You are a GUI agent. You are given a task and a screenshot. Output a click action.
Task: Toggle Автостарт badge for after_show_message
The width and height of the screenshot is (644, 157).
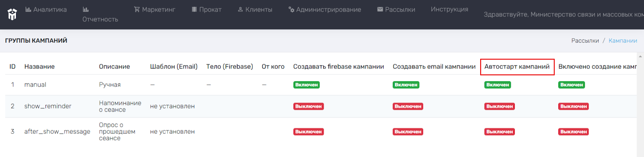click(500, 132)
